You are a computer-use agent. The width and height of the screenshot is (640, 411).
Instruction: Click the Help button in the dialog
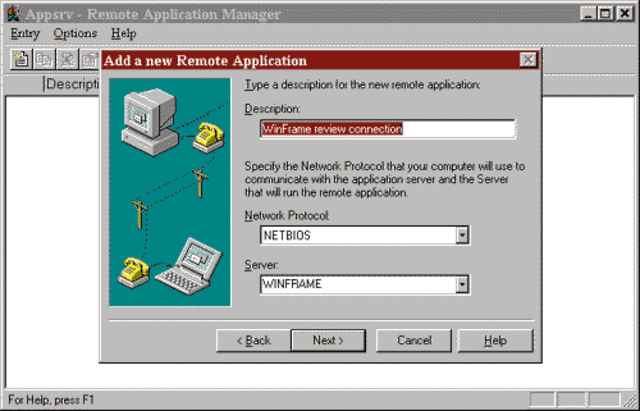point(495,340)
